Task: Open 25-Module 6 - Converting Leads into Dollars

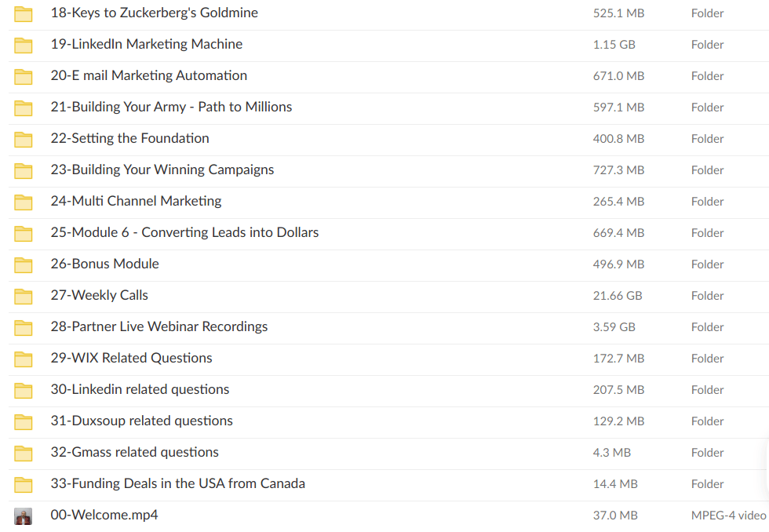Action: tap(184, 232)
